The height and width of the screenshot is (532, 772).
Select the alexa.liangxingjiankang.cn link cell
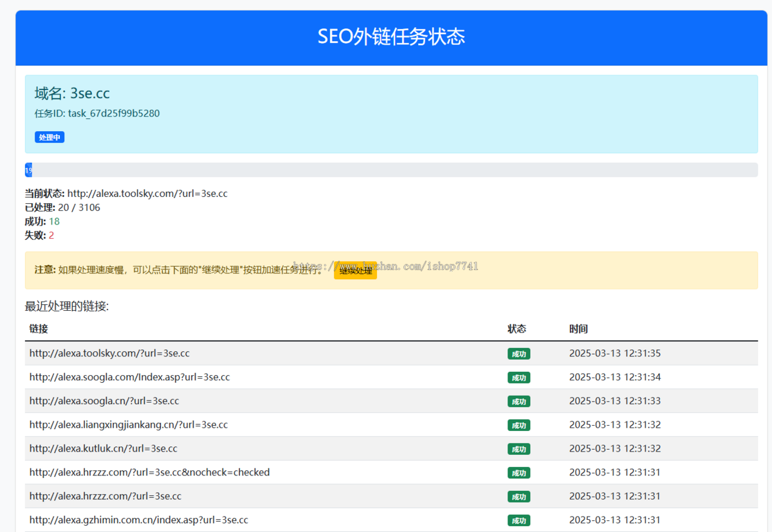pos(129,425)
